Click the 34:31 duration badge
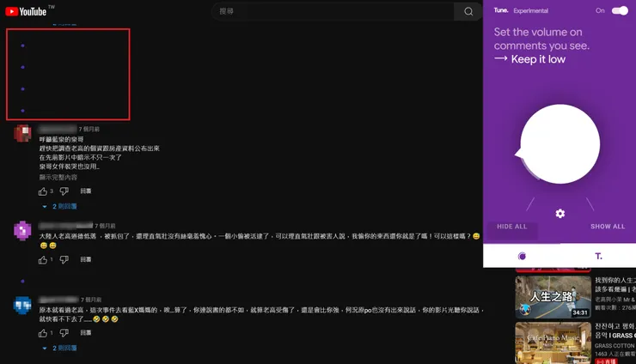 (x=580, y=312)
